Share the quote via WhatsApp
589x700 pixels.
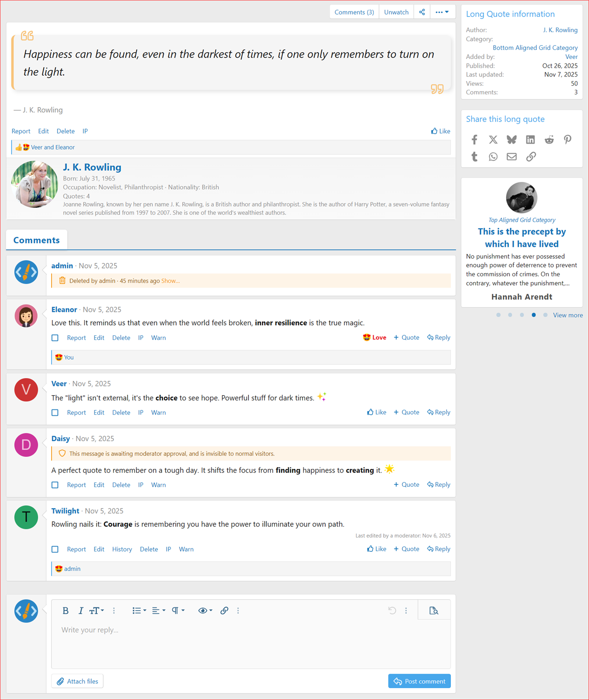click(493, 157)
